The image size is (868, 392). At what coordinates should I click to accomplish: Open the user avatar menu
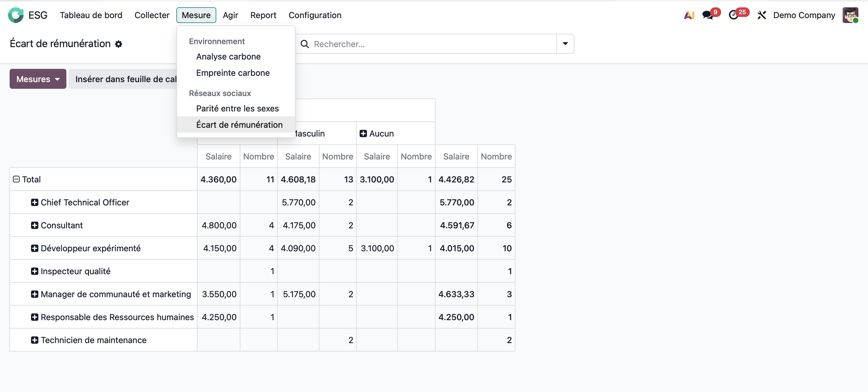point(850,15)
